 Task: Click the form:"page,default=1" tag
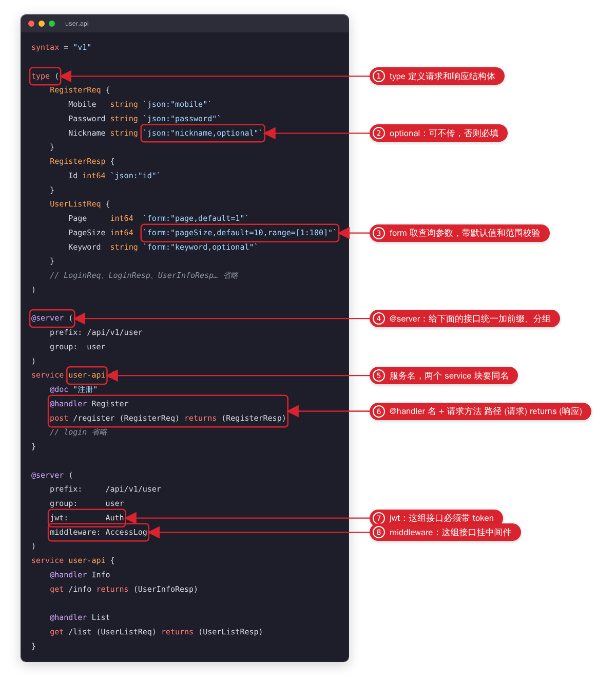point(196,218)
